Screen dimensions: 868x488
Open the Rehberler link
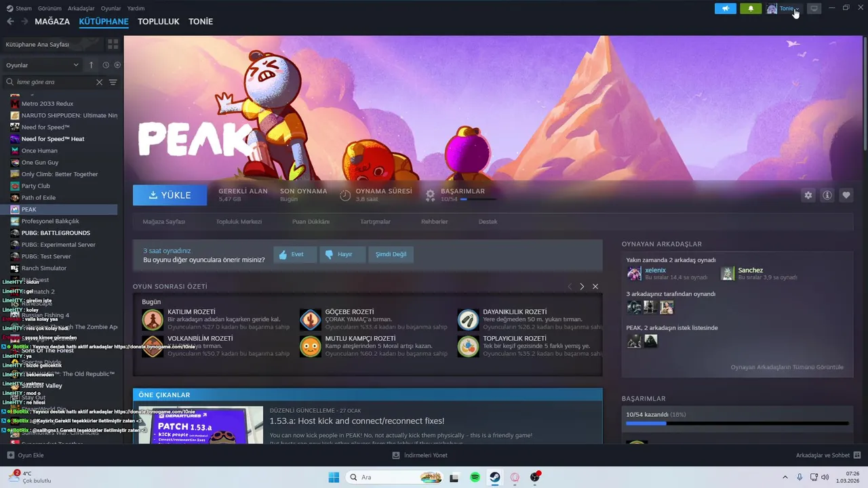click(x=435, y=222)
